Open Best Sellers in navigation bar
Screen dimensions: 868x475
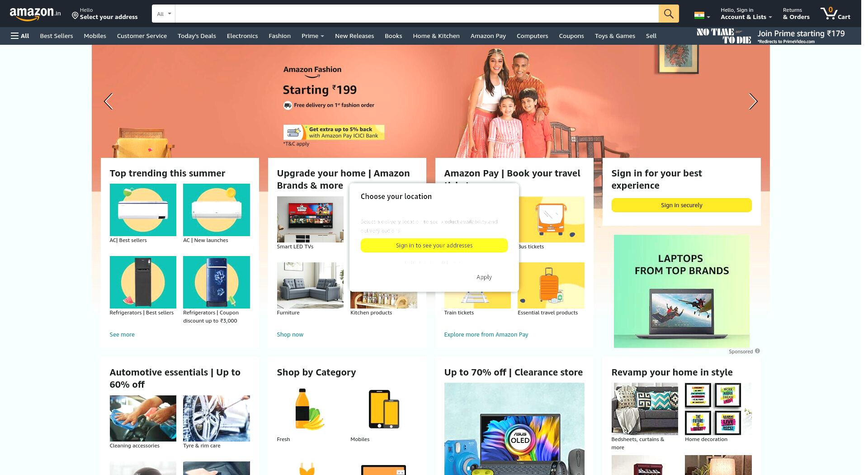coord(56,36)
